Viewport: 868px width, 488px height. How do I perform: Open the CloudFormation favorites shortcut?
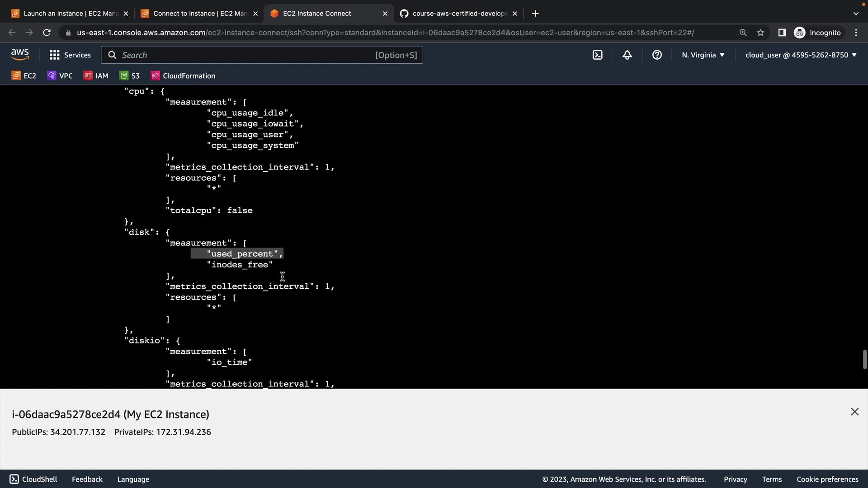(x=183, y=76)
